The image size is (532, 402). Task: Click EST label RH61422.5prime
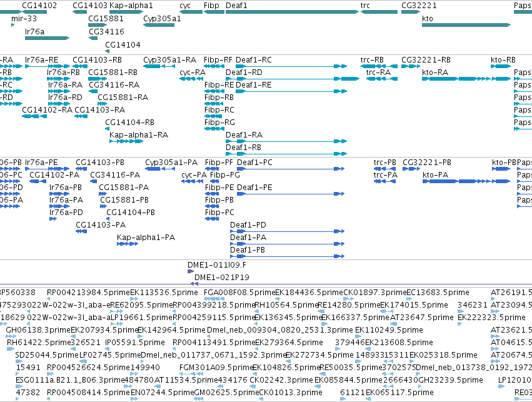[39, 342]
